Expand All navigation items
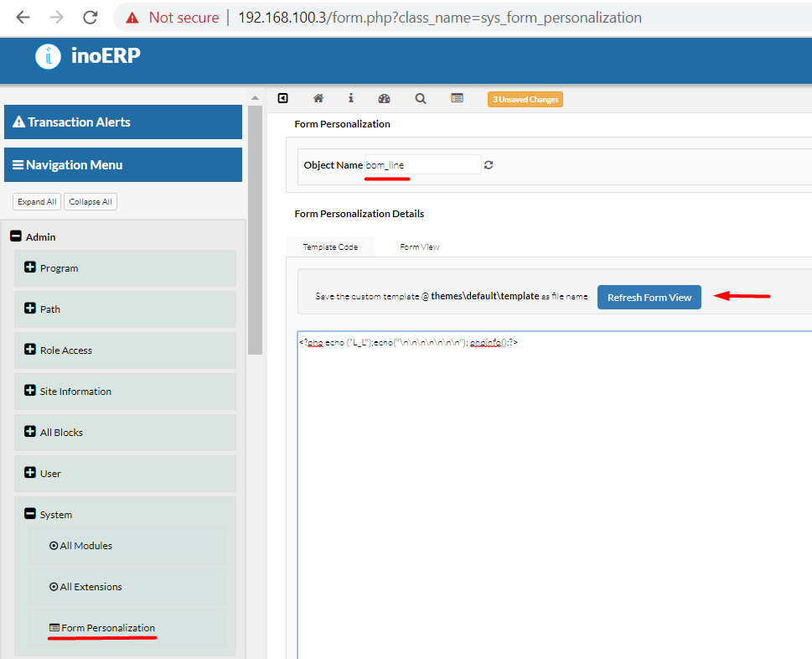 coord(37,201)
